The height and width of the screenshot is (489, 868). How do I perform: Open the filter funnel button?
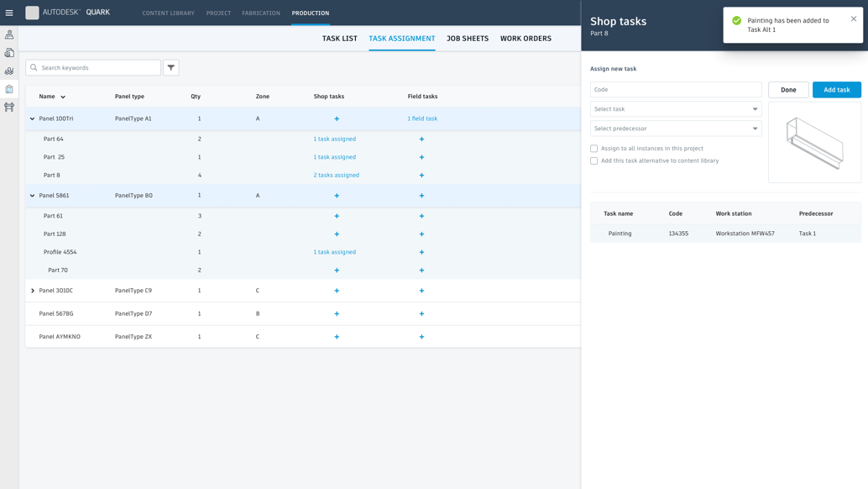pos(171,67)
